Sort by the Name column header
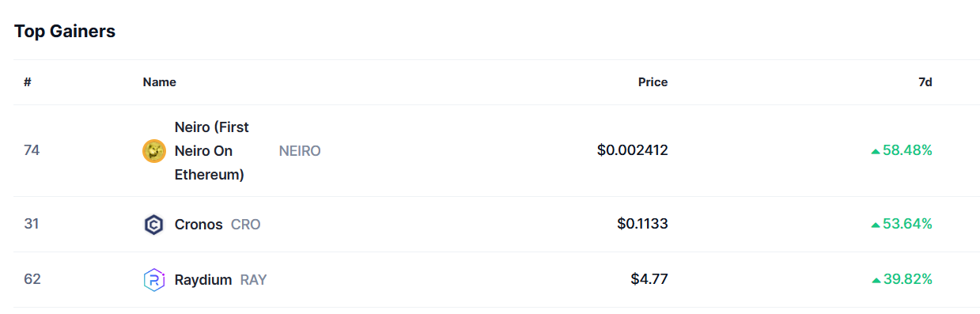This screenshot has width=980, height=314. 160,82
